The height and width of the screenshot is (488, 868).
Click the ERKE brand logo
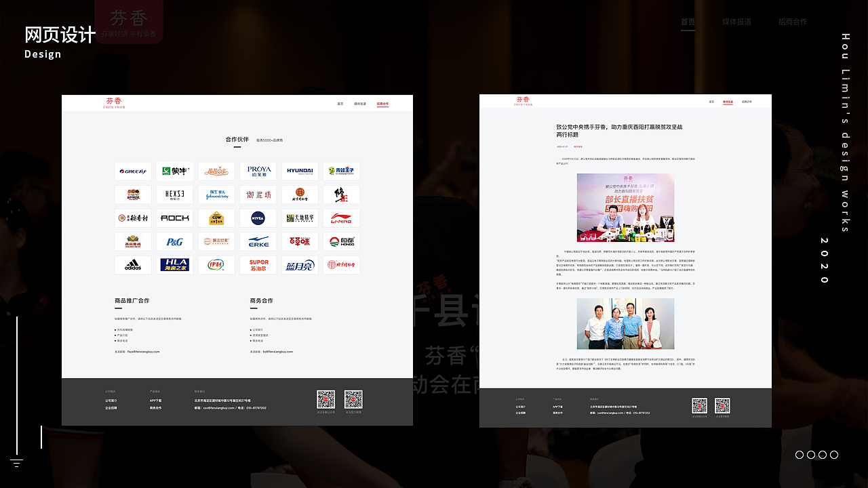258,241
